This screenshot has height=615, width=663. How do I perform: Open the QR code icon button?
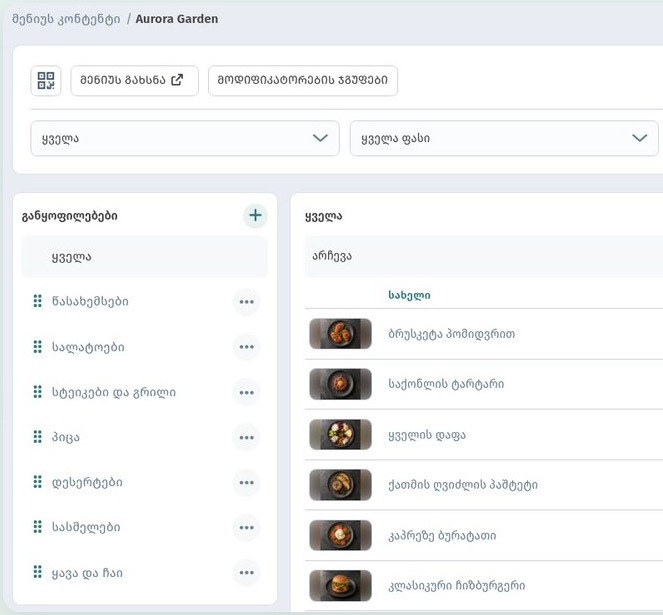coord(46,80)
